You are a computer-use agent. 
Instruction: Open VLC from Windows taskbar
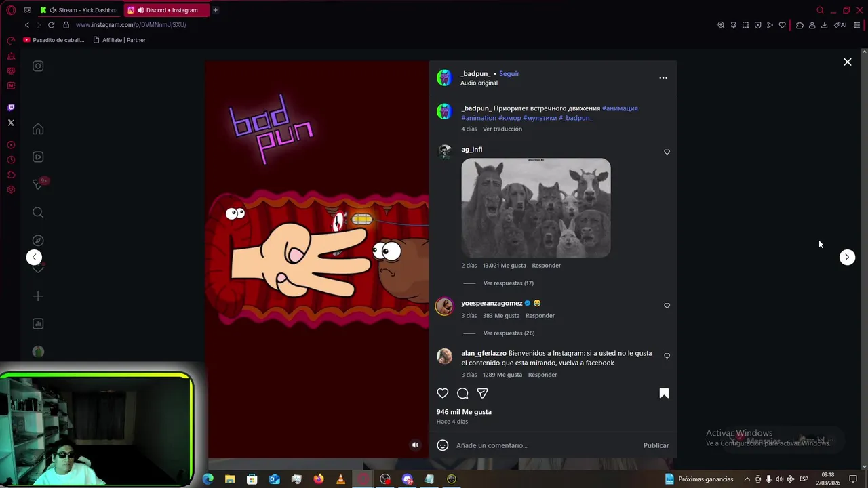point(340,479)
